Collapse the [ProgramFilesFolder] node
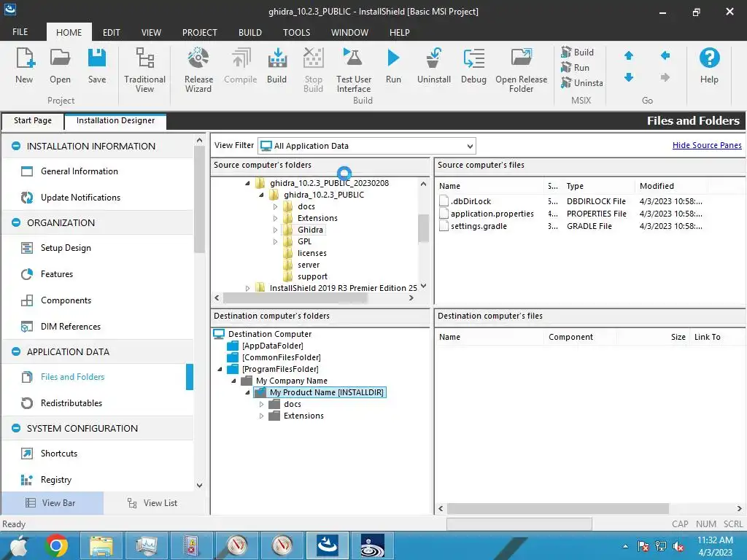The width and height of the screenshot is (747, 560). [x=220, y=370]
